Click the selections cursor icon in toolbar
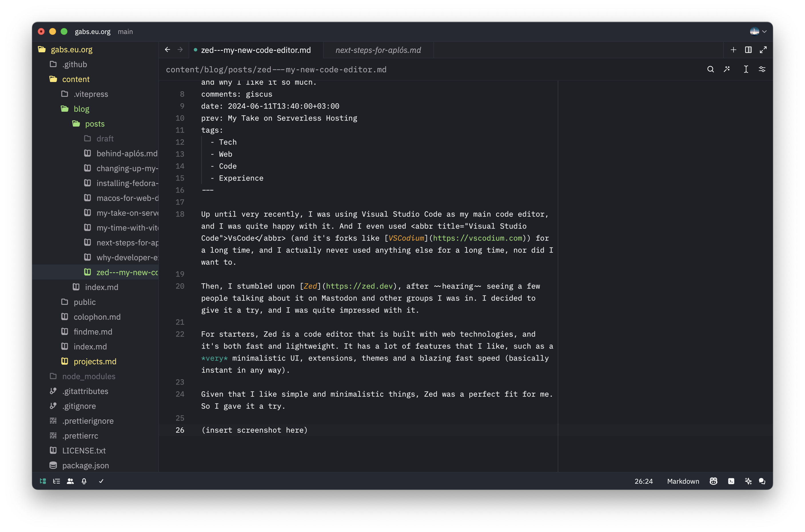The width and height of the screenshot is (805, 532). click(x=746, y=69)
